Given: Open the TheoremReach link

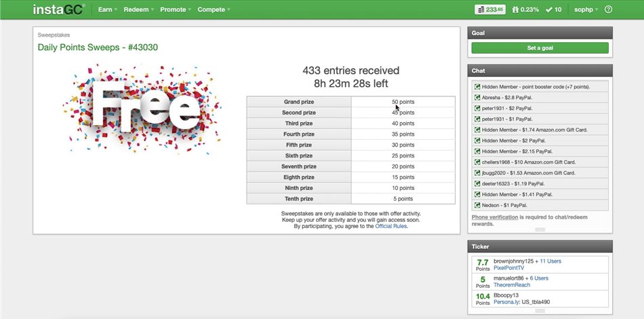Looking at the screenshot, I should pos(512,285).
